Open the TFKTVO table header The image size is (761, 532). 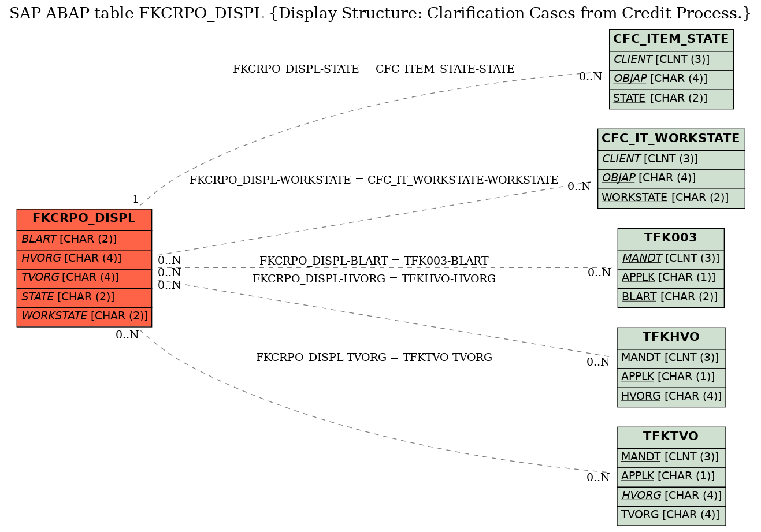point(671,437)
